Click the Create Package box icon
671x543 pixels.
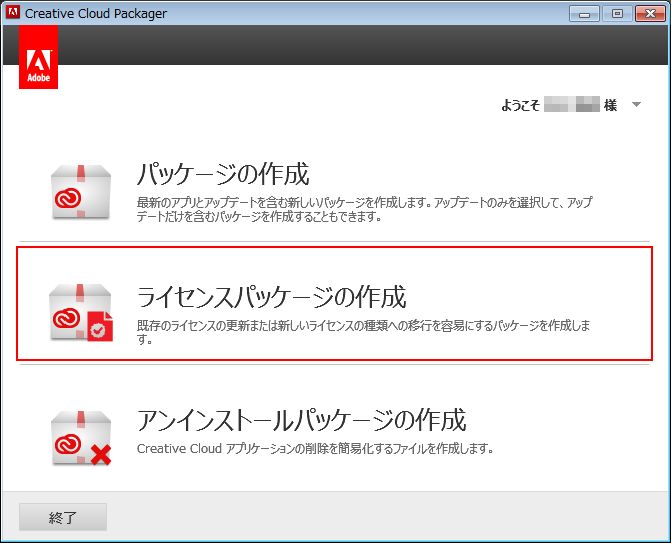(81, 192)
